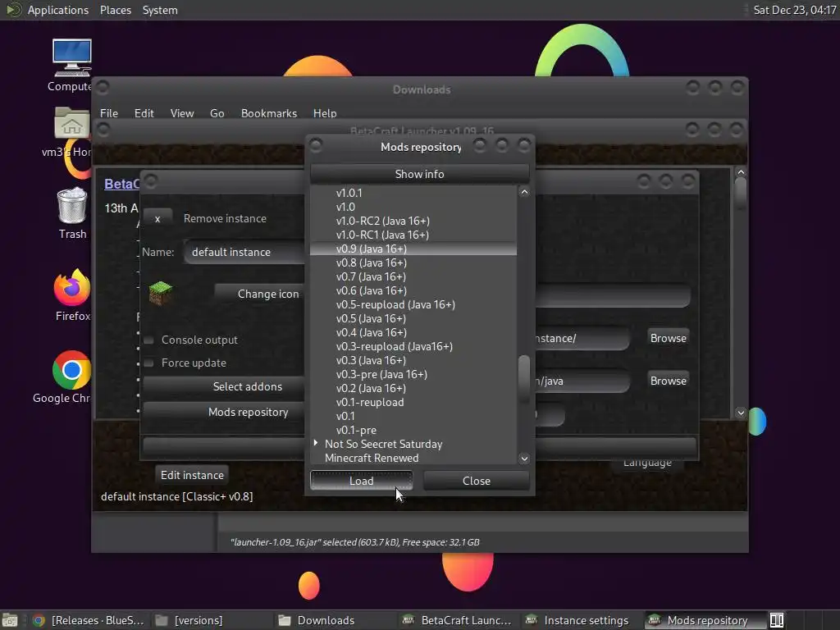Open View menu in Downloads window
Screen dimensions: 840x630
click(181, 113)
